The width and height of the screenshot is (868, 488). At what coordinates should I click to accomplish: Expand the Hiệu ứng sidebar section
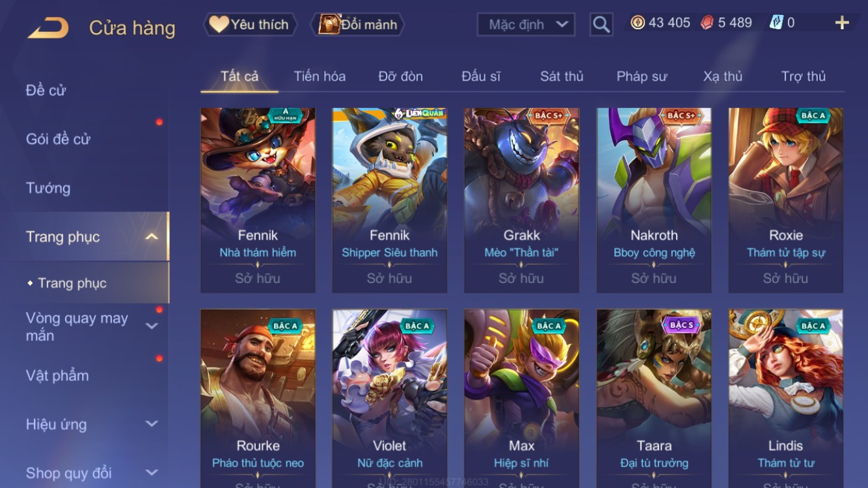pos(152,424)
